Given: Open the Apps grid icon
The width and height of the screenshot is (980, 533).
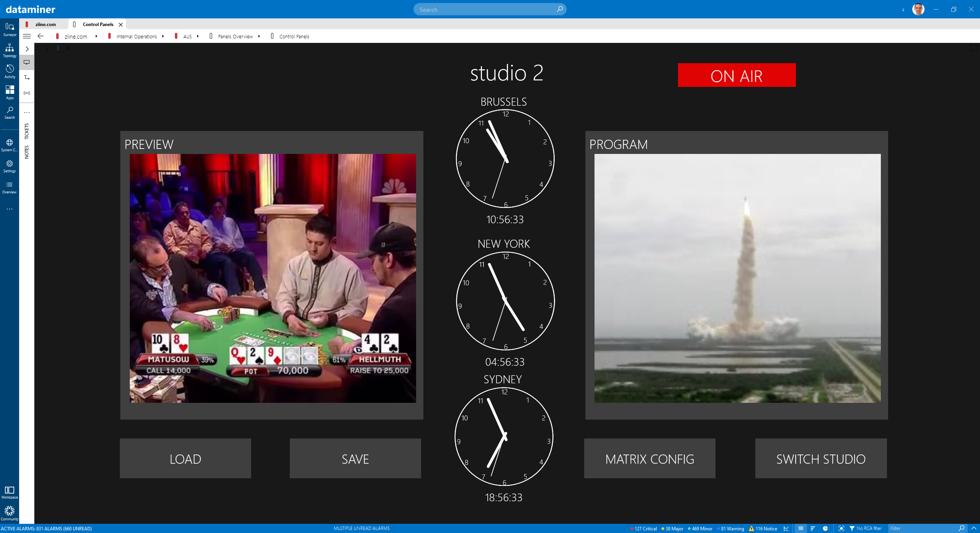Looking at the screenshot, I should [10, 92].
